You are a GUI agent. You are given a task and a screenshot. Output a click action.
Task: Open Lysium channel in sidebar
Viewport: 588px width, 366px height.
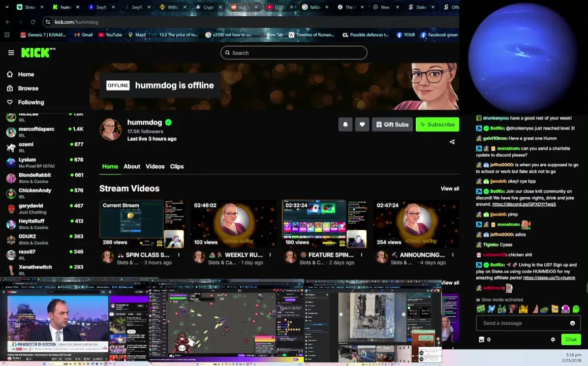45,162
